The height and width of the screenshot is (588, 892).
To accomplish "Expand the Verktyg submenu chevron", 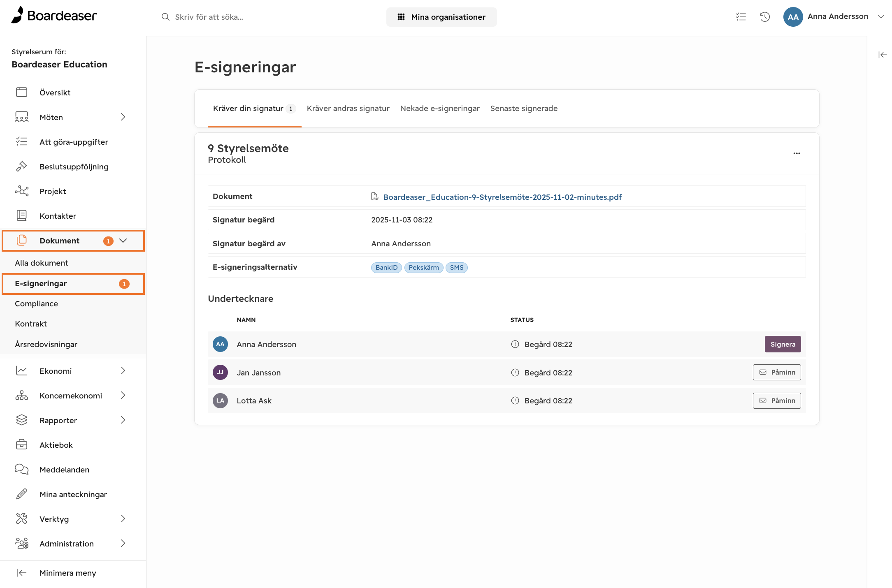I will pos(123,519).
